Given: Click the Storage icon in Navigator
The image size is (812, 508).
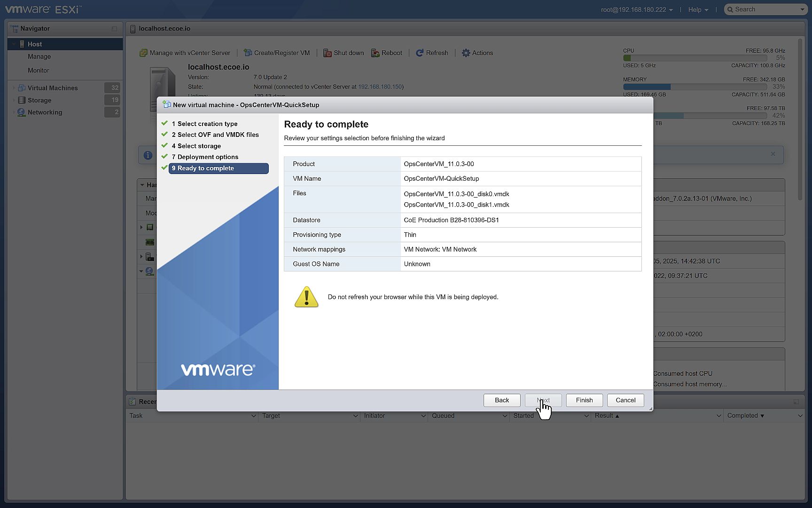Looking at the screenshot, I should 22,100.
